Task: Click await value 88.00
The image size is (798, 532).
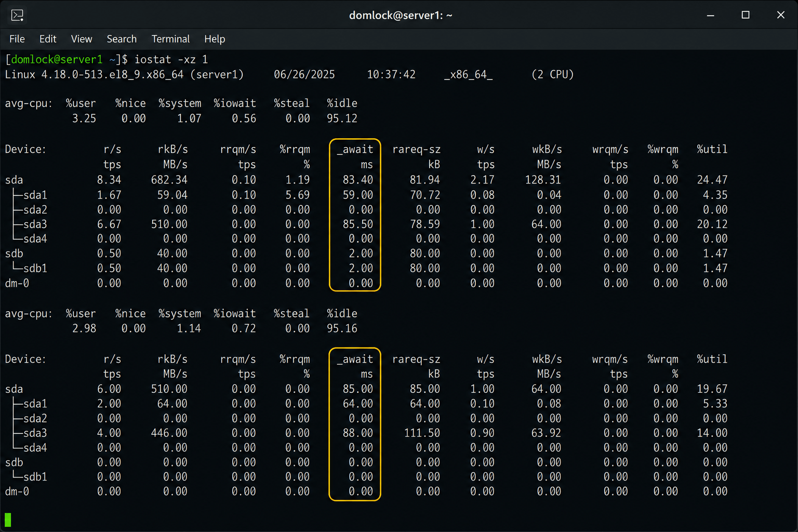Action: (x=358, y=433)
